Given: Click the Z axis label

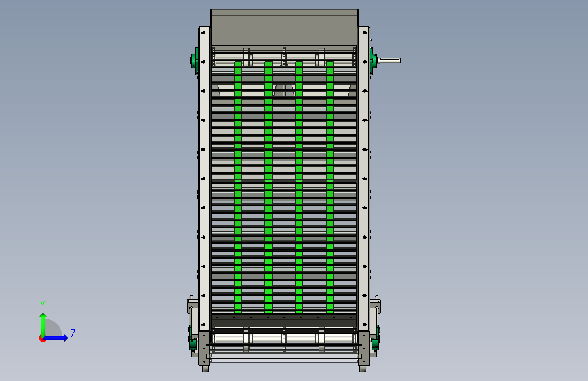Looking at the screenshot, I should (x=73, y=334).
